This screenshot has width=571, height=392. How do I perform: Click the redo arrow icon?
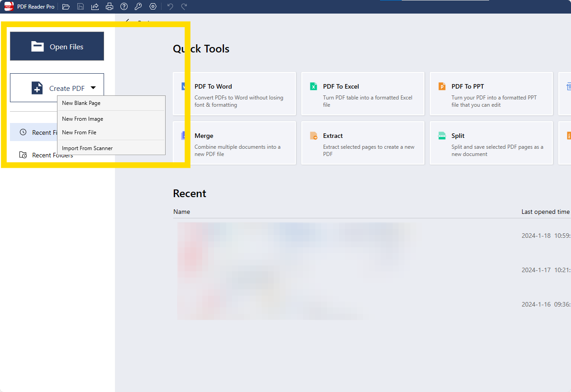click(x=184, y=6)
